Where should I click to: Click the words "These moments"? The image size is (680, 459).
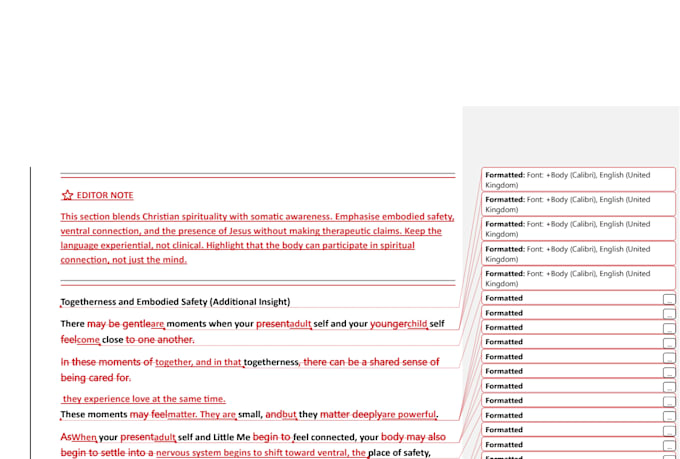tap(94, 414)
